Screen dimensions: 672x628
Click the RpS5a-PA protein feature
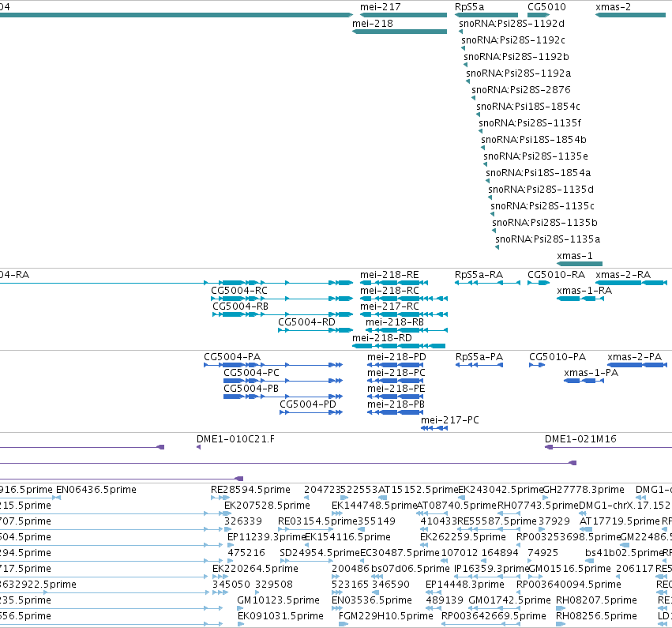click(x=479, y=365)
